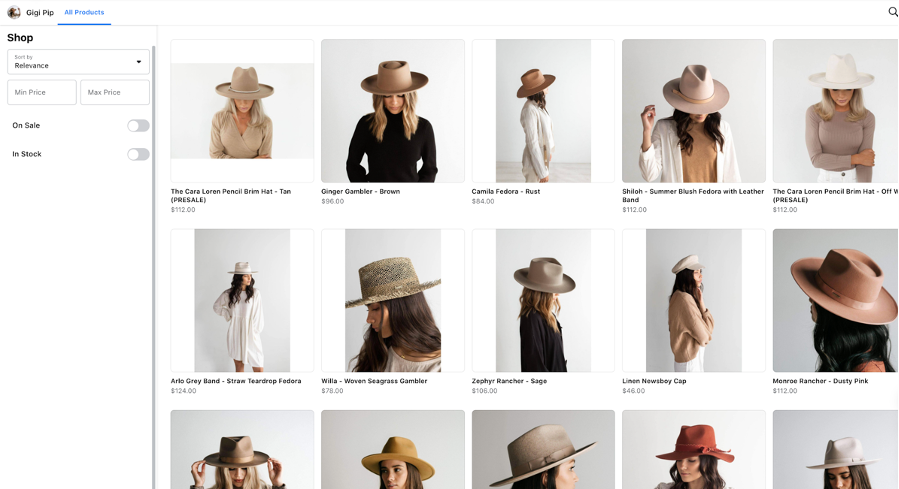Viewport: 899px width, 489px height.
Task: Open the Zephyr Rancher Sage photo
Action: click(543, 300)
